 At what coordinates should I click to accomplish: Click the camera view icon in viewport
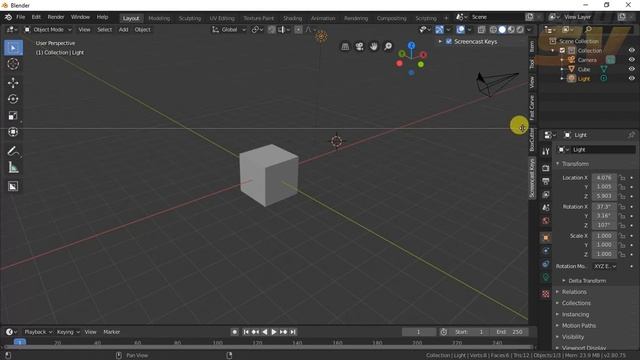360,47
